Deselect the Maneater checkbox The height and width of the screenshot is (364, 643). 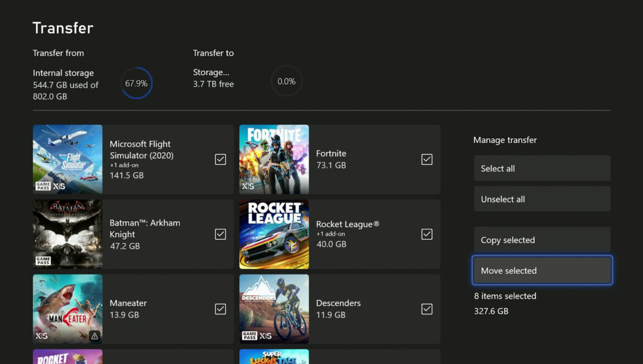pos(220,309)
